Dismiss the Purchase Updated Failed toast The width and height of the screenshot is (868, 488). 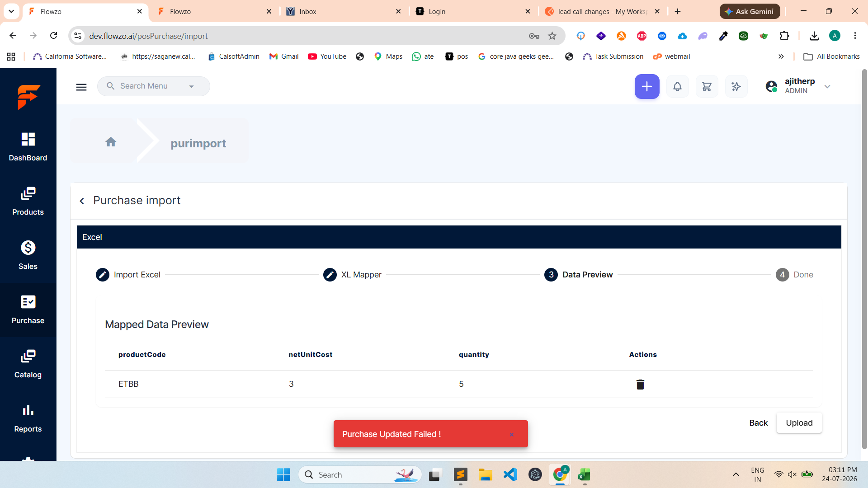(x=511, y=435)
